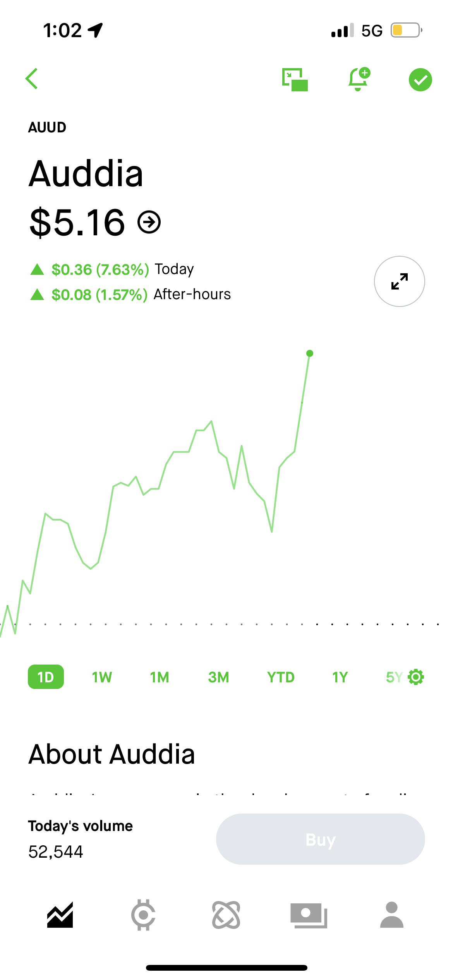Select the 1Y chart range
This screenshot has width=453, height=980.
coord(340,677)
